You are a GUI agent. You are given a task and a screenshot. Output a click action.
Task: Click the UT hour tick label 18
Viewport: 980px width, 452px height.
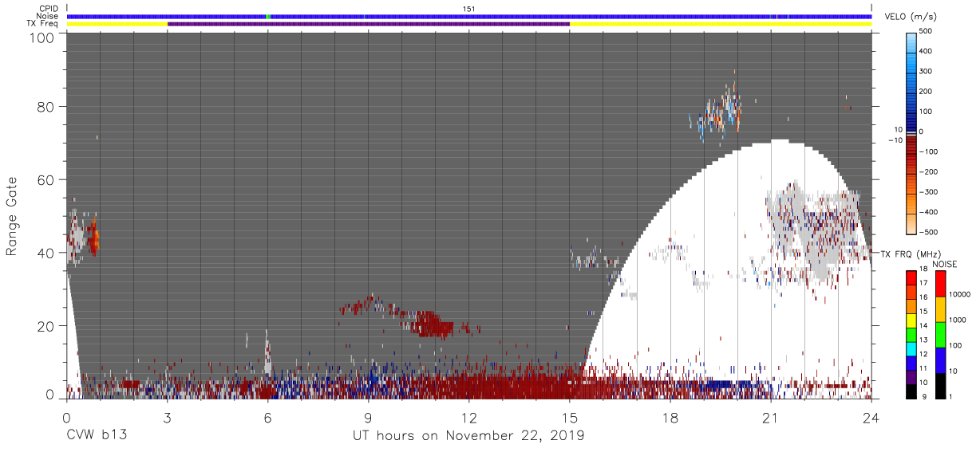tap(670, 418)
